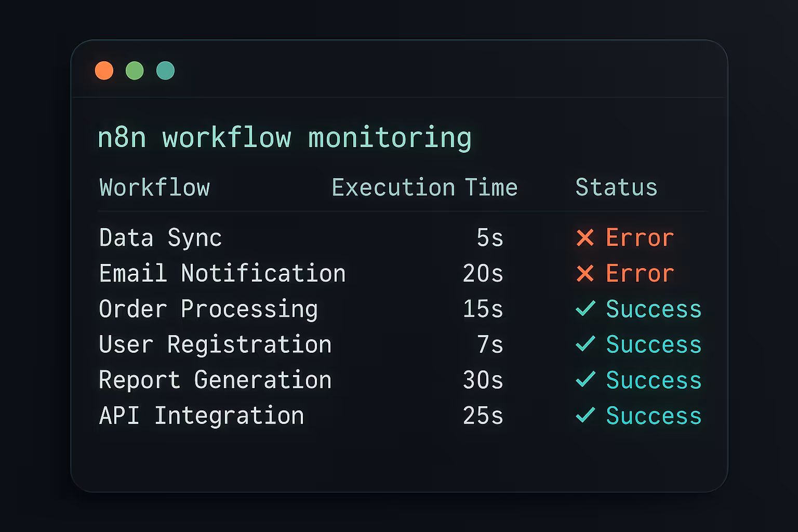Image resolution: width=798 pixels, height=532 pixels.
Task: Click the orange window control dot
Action: click(x=104, y=70)
